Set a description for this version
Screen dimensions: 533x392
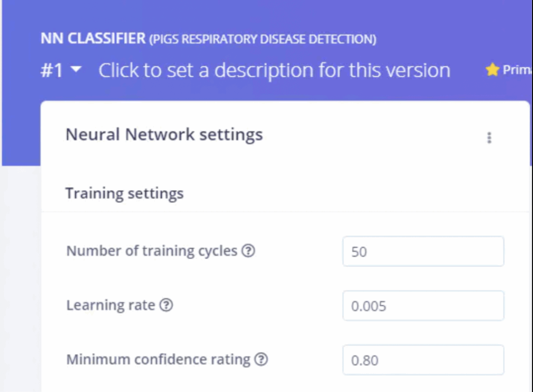tap(274, 70)
